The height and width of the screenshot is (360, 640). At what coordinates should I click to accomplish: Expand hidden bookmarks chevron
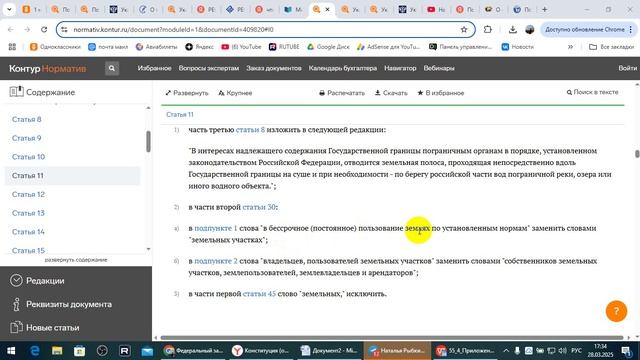click(570, 47)
